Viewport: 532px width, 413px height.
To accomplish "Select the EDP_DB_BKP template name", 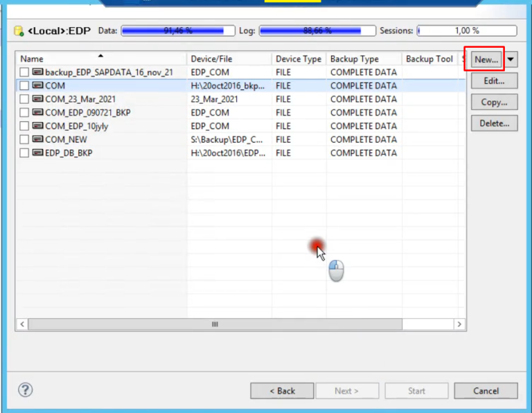I will pyautogui.click(x=69, y=153).
